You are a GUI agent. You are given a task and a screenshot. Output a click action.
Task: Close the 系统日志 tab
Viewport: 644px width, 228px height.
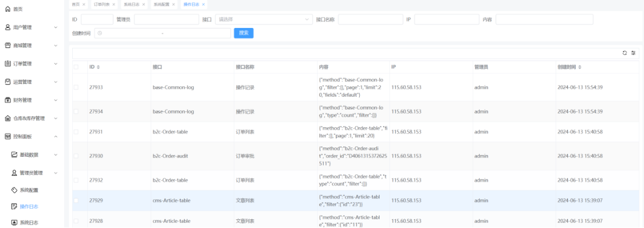click(144, 4)
